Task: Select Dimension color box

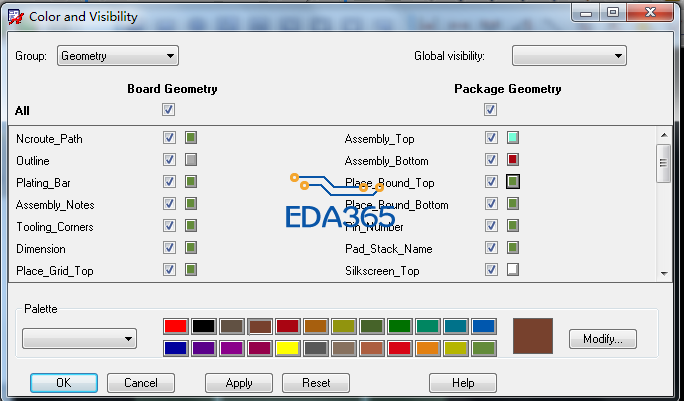Action: pos(191,247)
